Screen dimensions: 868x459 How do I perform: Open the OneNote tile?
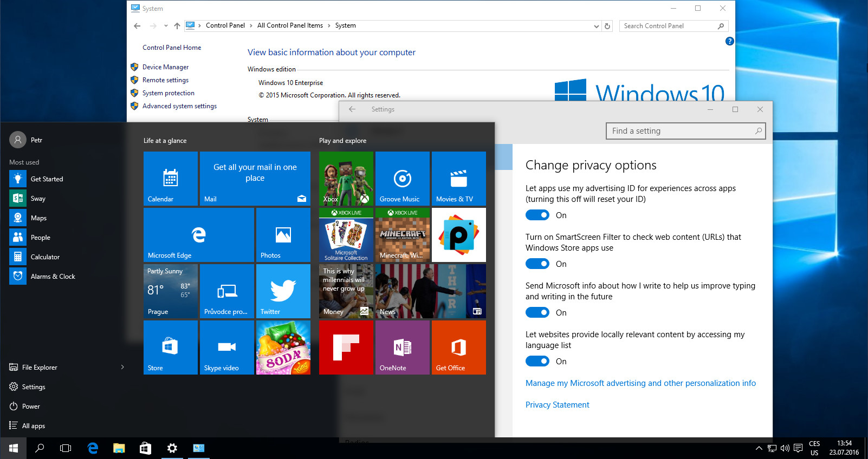403,347
